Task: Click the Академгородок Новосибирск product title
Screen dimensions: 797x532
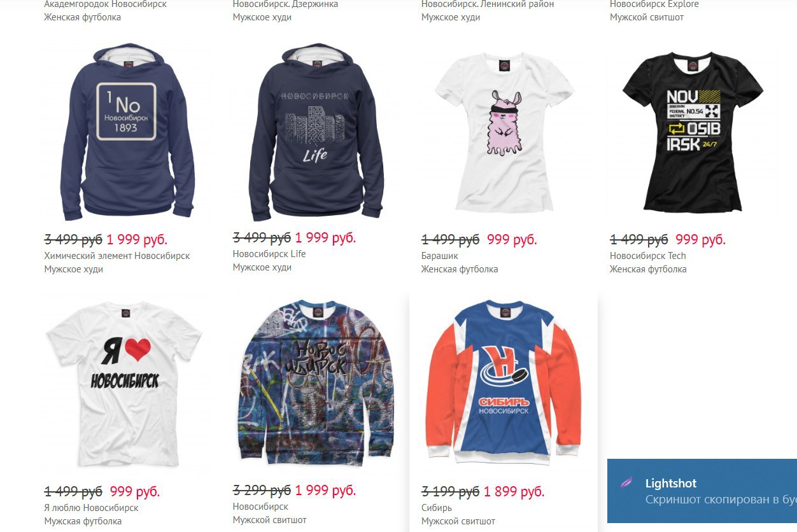Action: [106, 4]
